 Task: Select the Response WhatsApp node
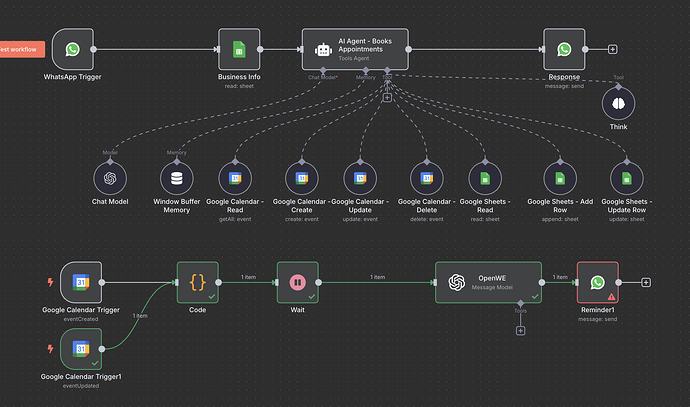[564, 49]
